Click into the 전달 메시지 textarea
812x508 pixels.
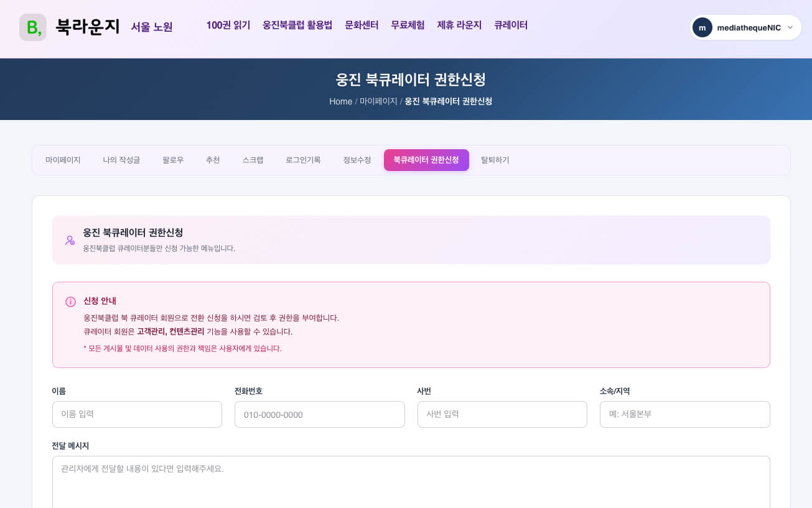point(411,482)
